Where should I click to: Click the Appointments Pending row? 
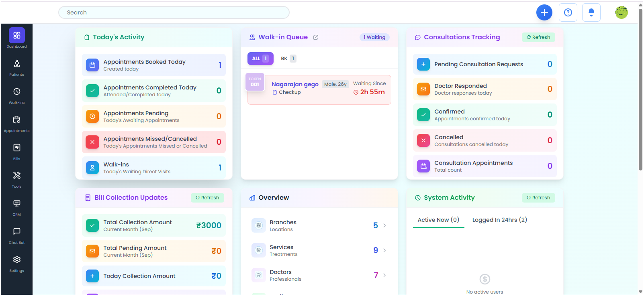click(154, 116)
